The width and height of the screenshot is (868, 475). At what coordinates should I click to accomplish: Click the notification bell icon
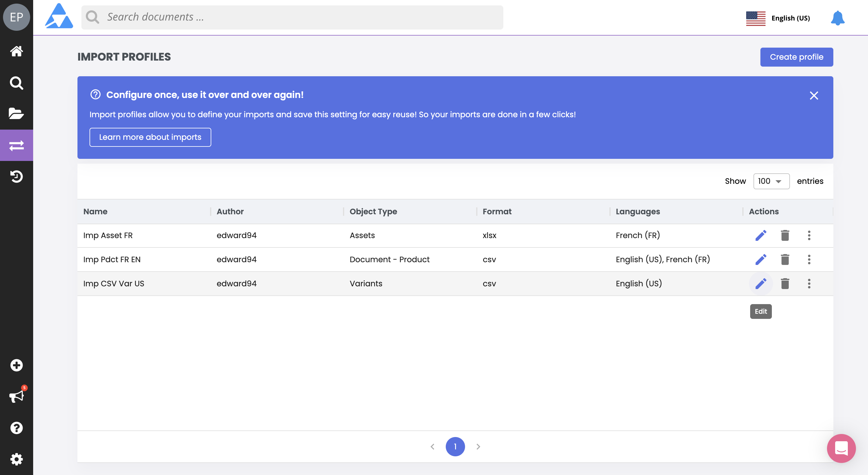tap(837, 18)
